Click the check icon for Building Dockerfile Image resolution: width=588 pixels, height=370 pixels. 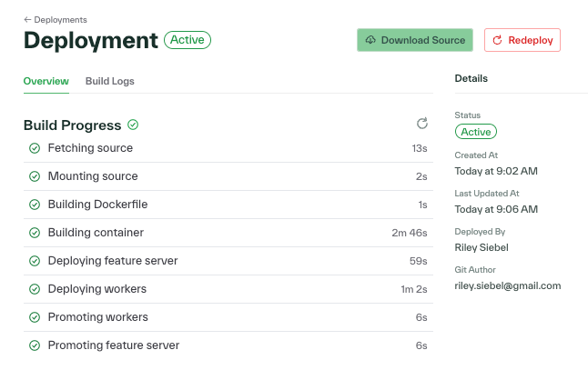click(35, 205)
